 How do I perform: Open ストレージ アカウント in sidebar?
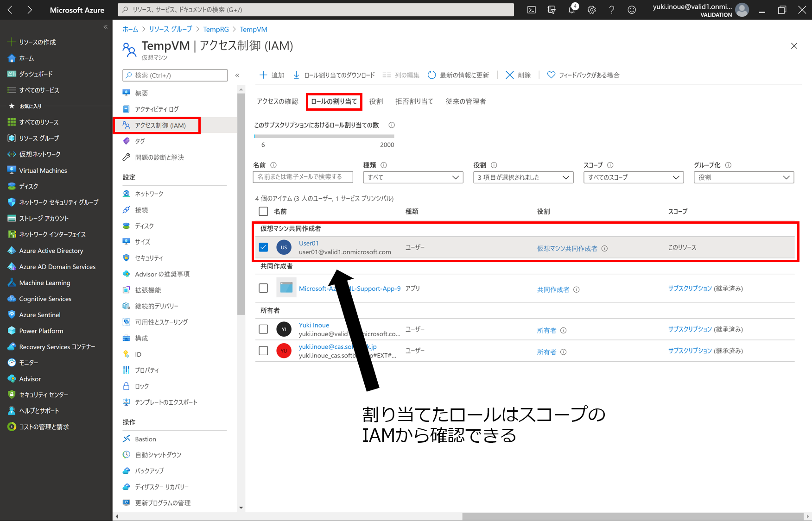[x=44, y=219]
